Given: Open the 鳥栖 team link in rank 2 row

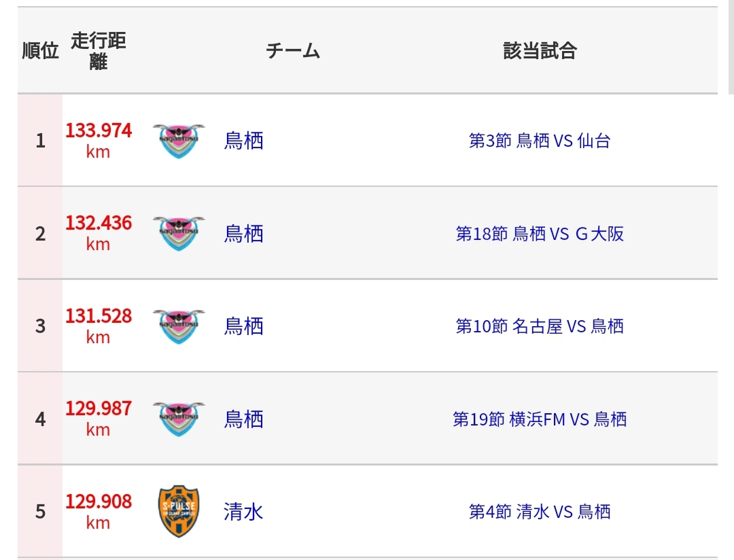Looking at the screenshot, I should pos(243,234).
